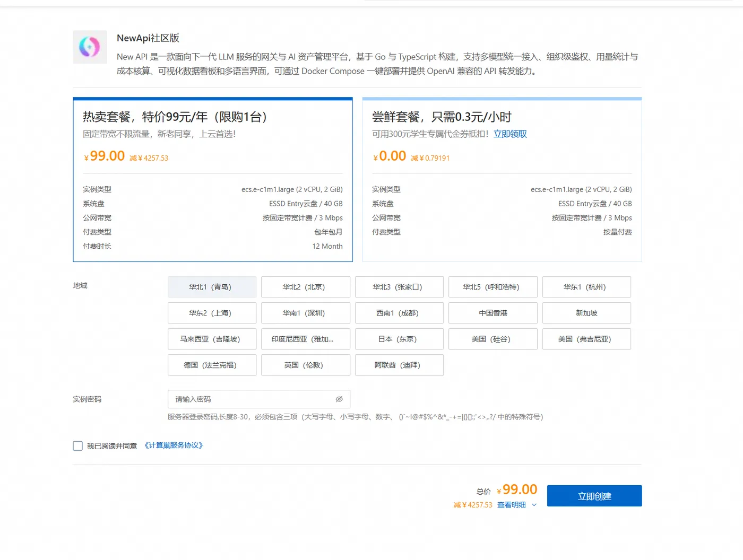Select region 华北5（呼和浩特）
Image resolution: width=743 pixels, height=560 pixels.
click(493, 287)
